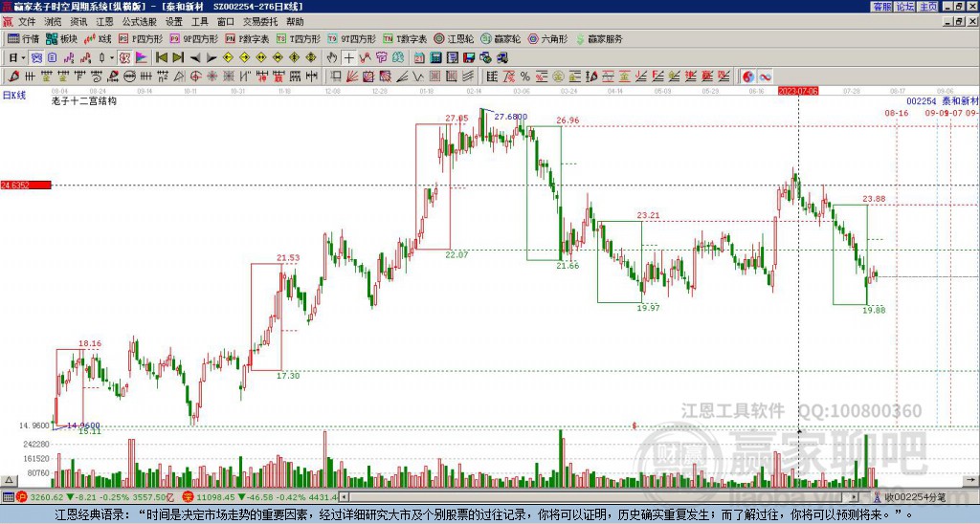The height and width of the screenshot is (524, 980).
Task: Select the red pen drawing tool
Action: point(12,76)
